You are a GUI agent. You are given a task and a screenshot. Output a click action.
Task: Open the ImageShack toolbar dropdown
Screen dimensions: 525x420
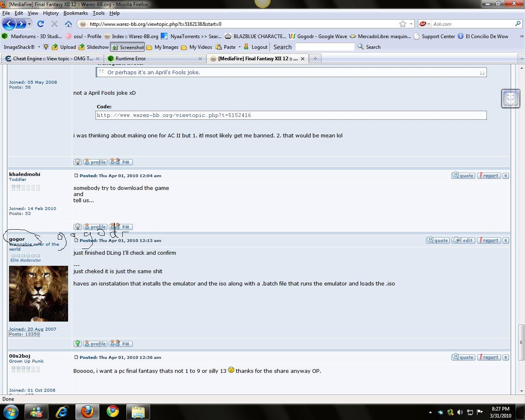click(x=39, y=47)
